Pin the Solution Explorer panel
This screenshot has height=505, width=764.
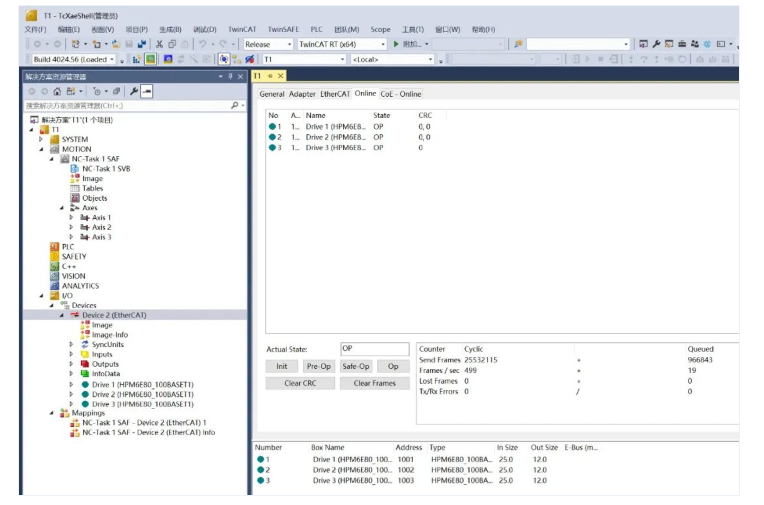tap(230, 77)
